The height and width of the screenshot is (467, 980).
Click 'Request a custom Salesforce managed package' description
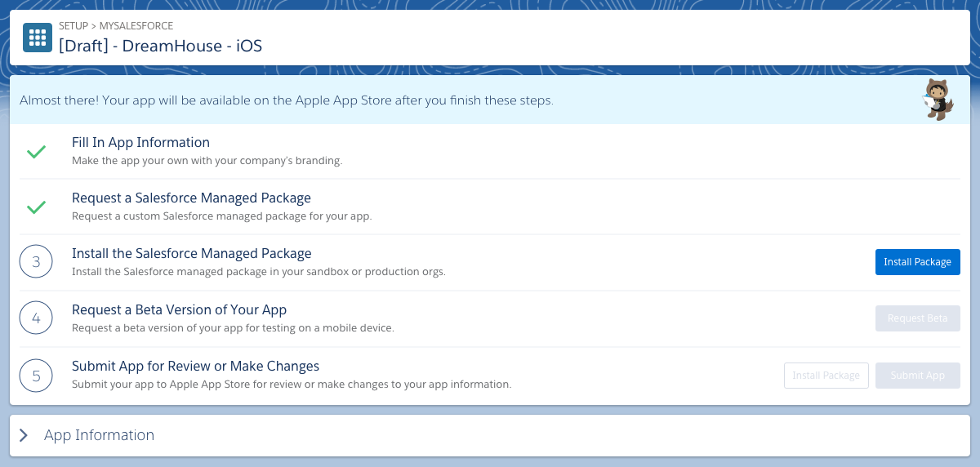[222, 216]
